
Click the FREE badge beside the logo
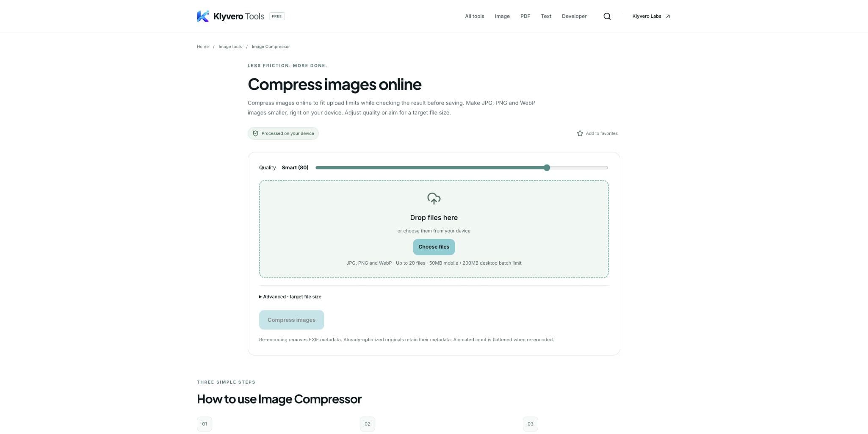point(277,16)
